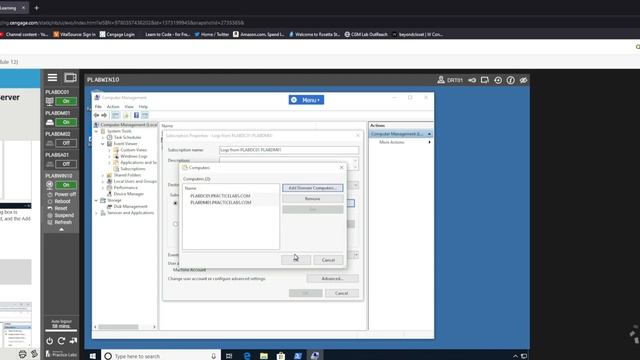Select Power off for PLABWIN10
The width and height of the screenshot is (640, 360).
(62, 194)
